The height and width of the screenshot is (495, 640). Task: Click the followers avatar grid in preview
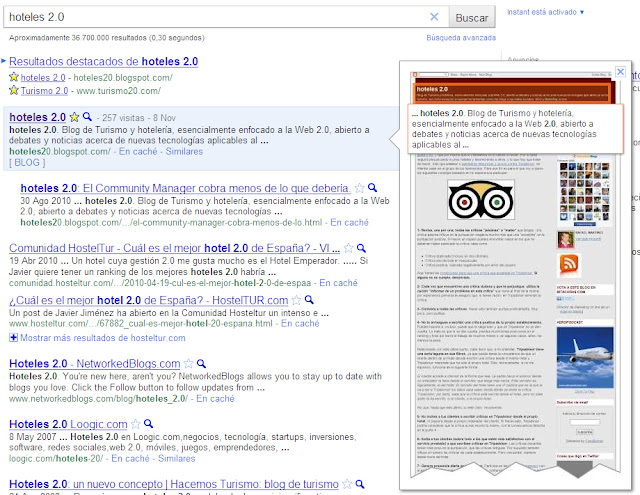point(584,192)
